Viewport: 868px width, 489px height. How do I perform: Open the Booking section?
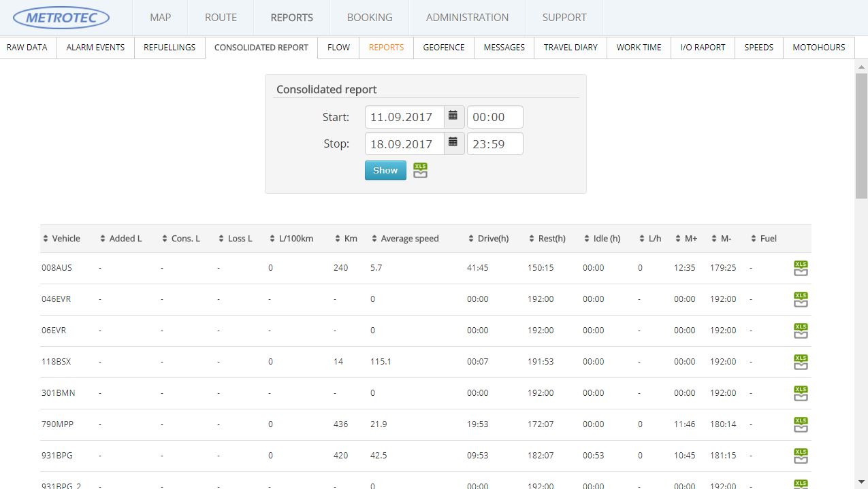(370, 18)
